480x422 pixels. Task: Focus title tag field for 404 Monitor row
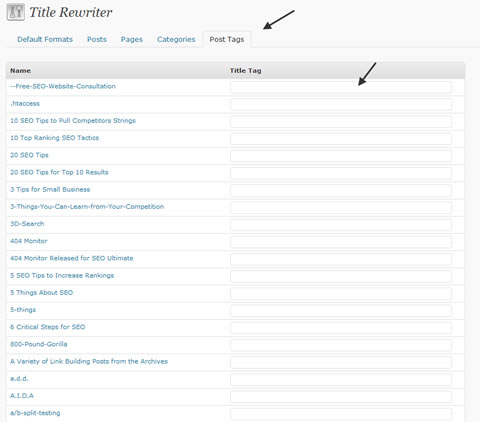[341, 242]
